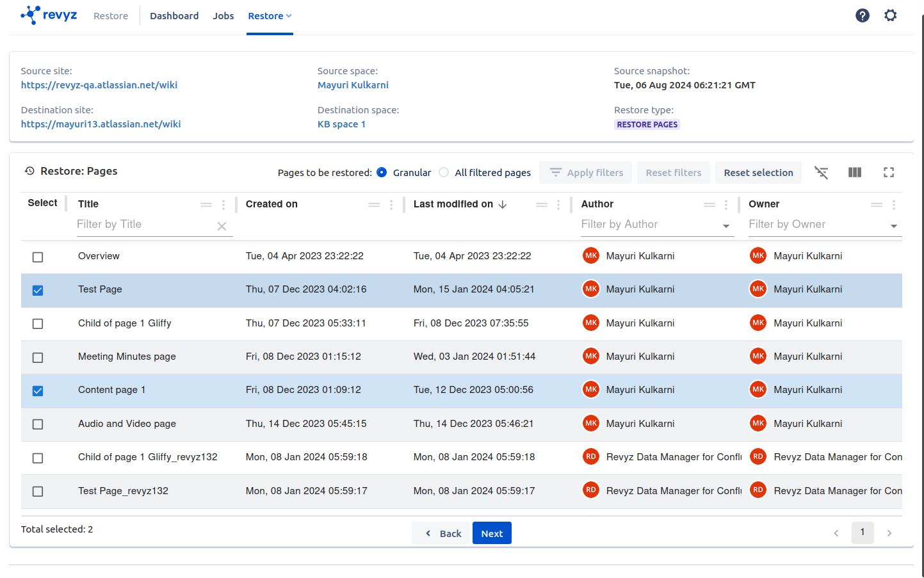The image size is (924, 578).
Task: Select the All filtered pages radio button
Action: click(x=444, y=172)
